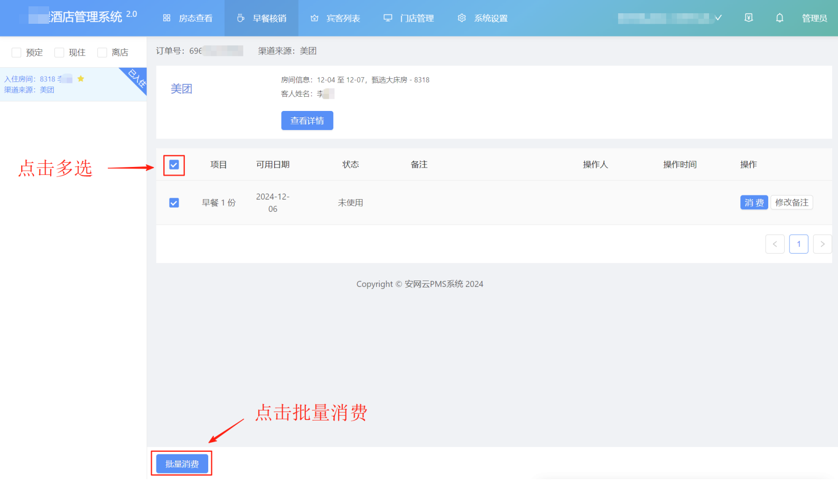The height and width of the screenshot is (504, 838).
Task: Select page 1 in pagination
Action: [799, 244]
